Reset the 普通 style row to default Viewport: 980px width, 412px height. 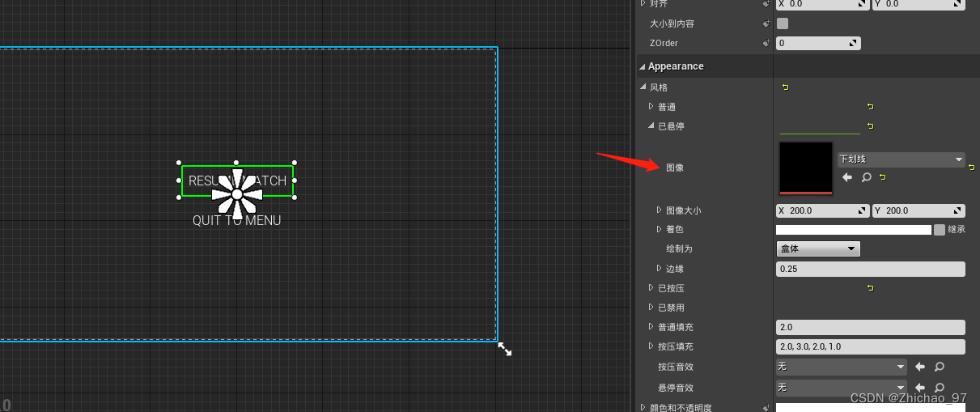(x=870, y=106)
